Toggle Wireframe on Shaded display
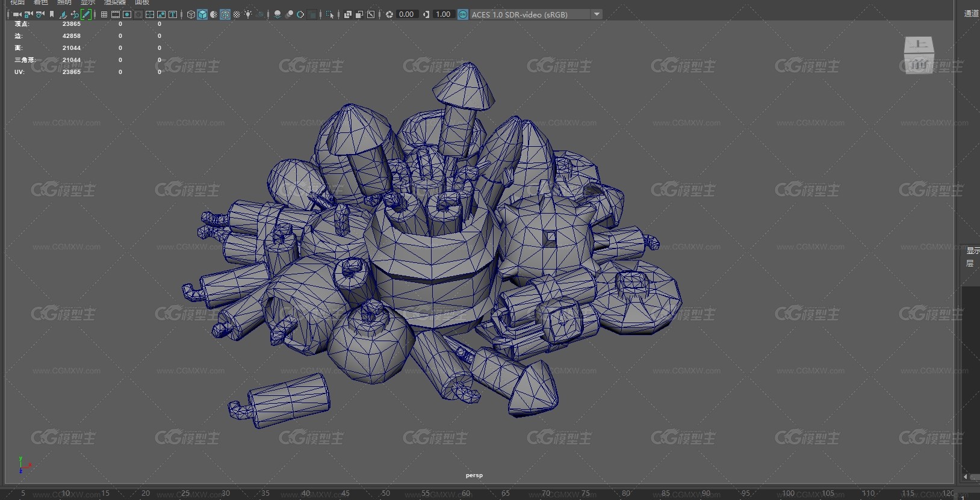 (225, 14)
